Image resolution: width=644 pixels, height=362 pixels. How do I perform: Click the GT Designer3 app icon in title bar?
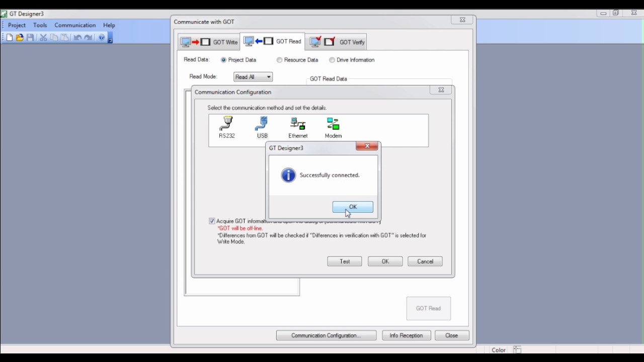4,14
